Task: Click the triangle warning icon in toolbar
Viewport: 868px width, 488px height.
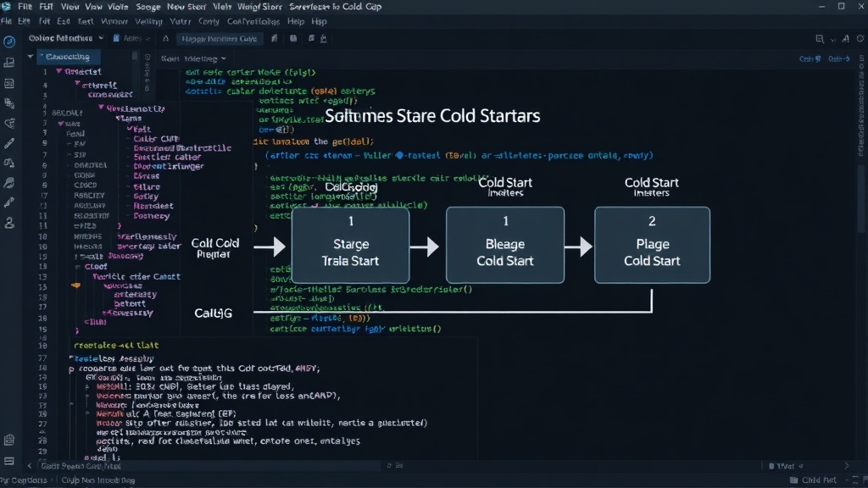Action: 165,38
